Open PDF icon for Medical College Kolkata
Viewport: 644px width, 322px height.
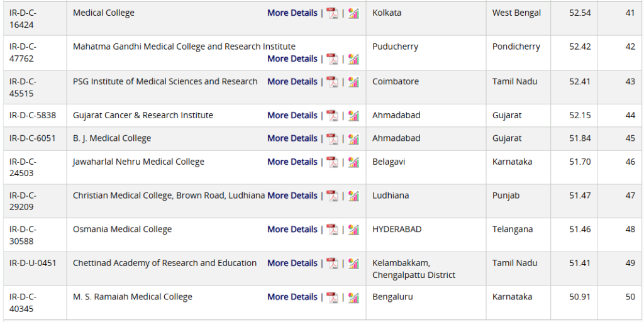pyautogui.click(x=332, y=13)
